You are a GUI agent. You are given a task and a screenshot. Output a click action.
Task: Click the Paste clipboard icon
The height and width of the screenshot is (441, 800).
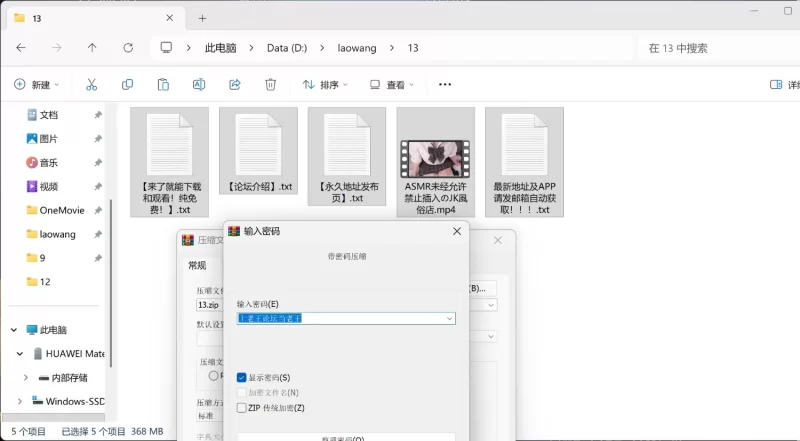pos(162,85)
